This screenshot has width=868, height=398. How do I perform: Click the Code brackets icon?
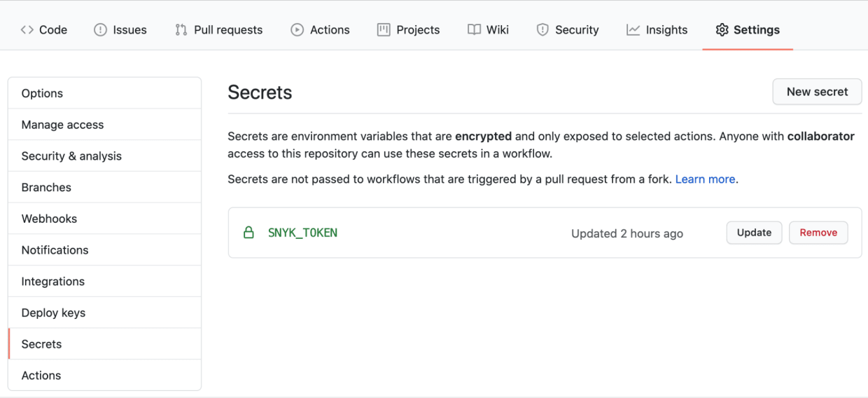27,29
